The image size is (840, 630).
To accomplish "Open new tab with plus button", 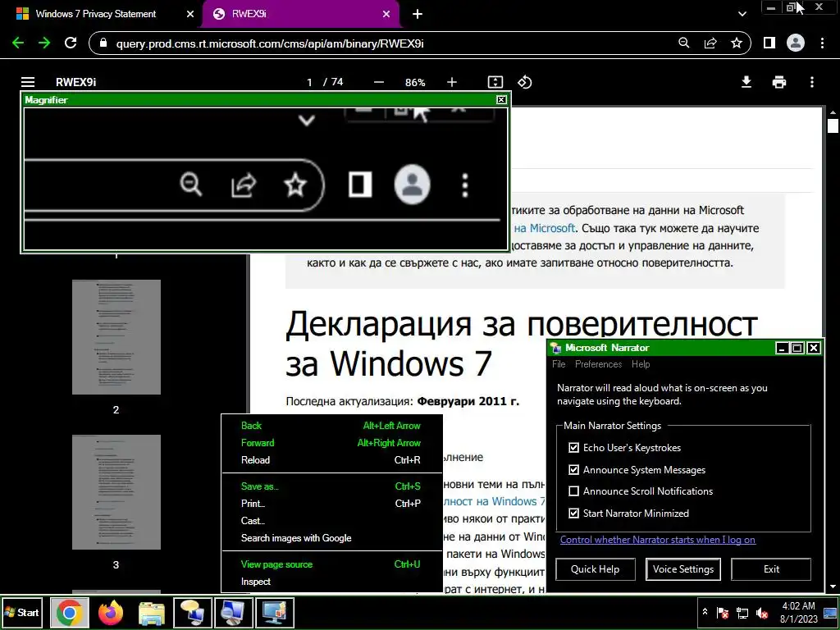I will point(418,14).
